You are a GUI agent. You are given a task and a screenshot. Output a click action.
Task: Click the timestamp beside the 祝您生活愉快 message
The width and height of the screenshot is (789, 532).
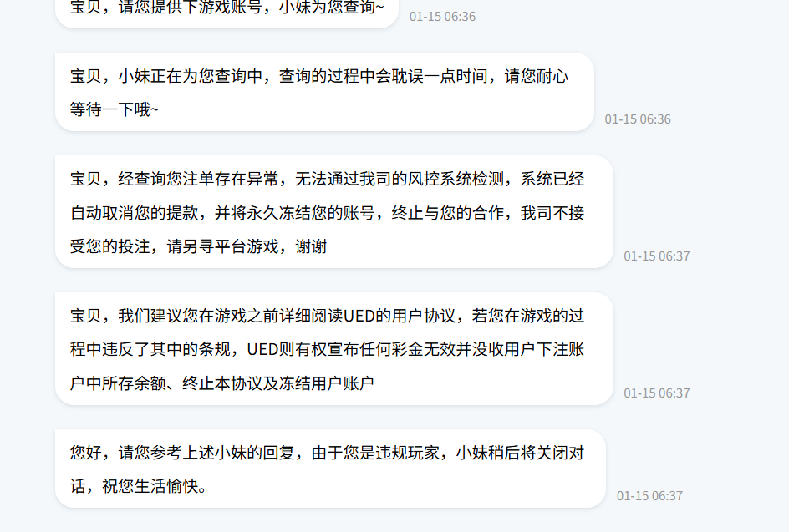tap(649, 496)
